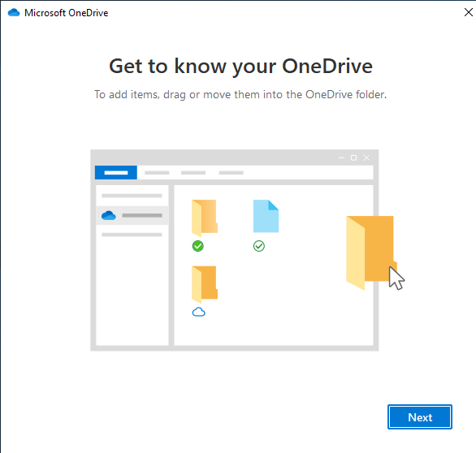Click the blue document file icon
This screenshot has height=453, width=476.
[x=266, y=216]
